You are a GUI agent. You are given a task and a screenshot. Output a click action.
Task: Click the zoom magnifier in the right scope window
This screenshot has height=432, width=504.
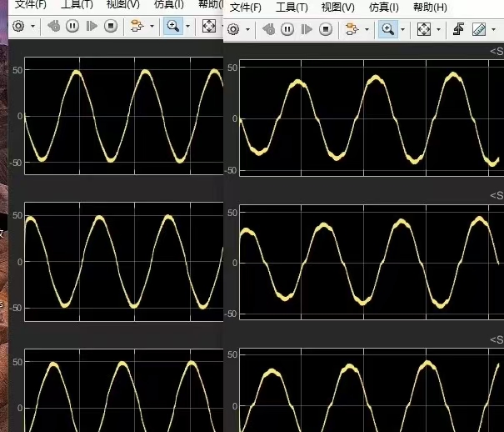(x=387, y=29)
